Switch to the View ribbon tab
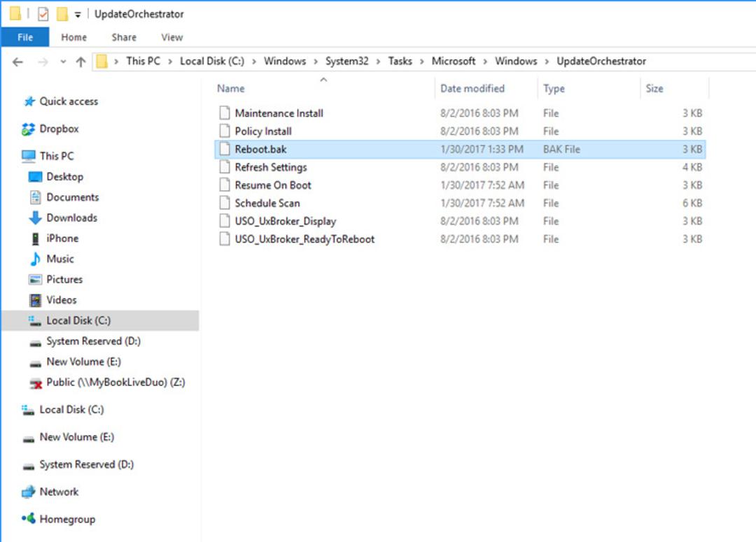Image resolution: width=756 pixels, height=542 pixels. click(172, 37)
